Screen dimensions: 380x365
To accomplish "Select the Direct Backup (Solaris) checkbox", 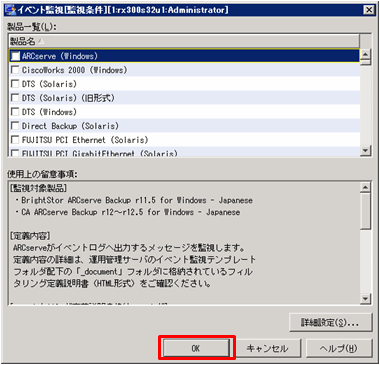I will 15,126.
